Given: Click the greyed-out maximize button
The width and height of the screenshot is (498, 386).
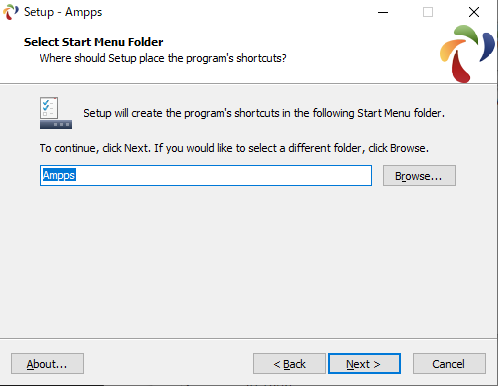Looking at the screenshot, I should 428,12.
